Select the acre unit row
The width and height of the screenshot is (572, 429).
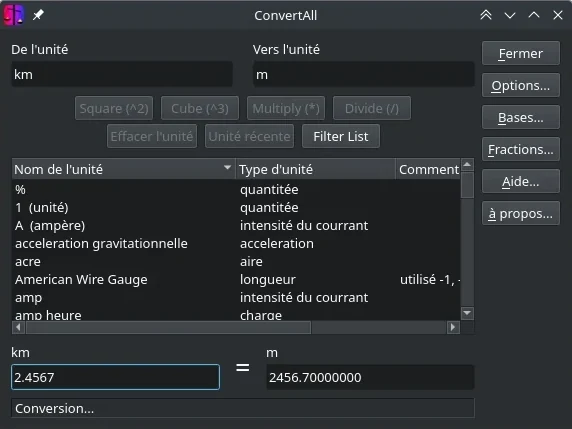236,262
